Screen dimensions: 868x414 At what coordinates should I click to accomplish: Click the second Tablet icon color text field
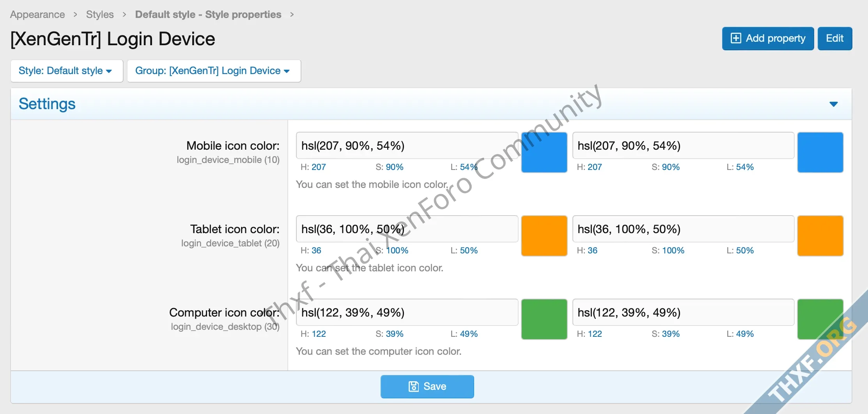pos(683,229)
